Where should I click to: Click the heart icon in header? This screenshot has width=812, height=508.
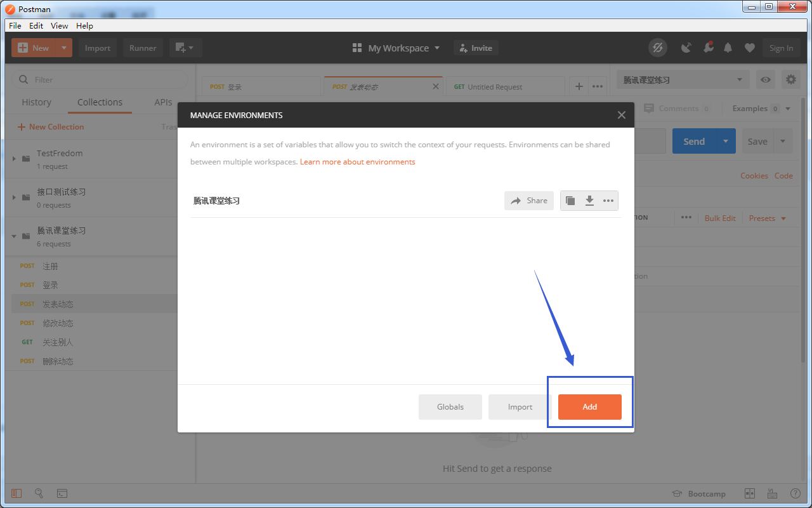pyautogui.click(x=750, y=48)
